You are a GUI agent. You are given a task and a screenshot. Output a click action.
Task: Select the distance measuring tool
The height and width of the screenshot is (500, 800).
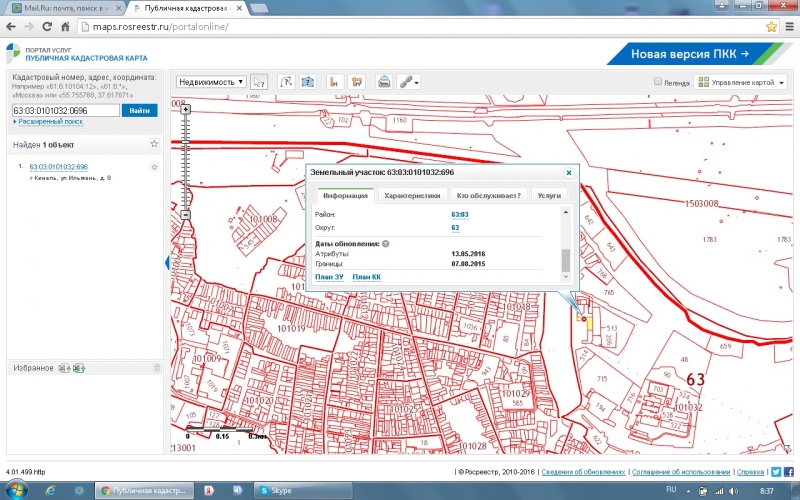click(335, 82)
